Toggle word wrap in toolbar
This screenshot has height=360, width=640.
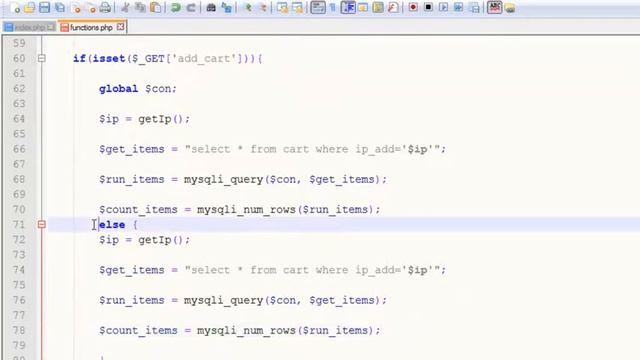click(x=318, y=7)
